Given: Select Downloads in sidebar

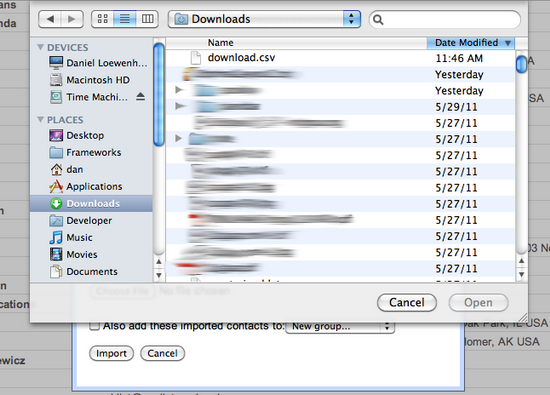Looking at the screenshot, I should coord(92,203).
